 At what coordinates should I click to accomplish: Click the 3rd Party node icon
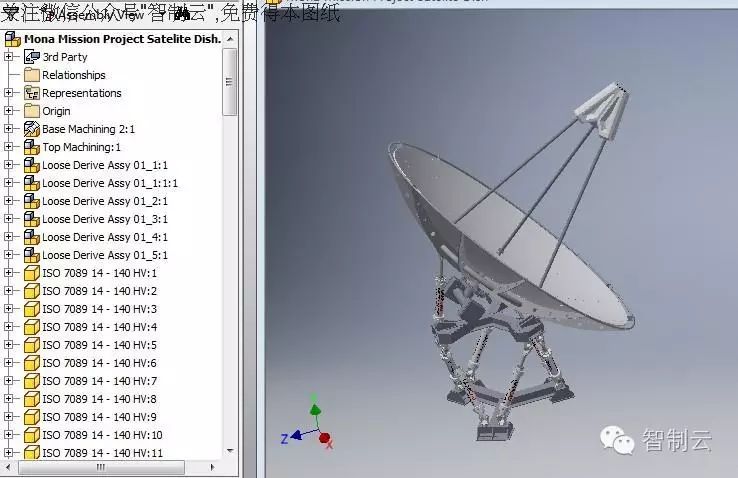coord(32,57)
